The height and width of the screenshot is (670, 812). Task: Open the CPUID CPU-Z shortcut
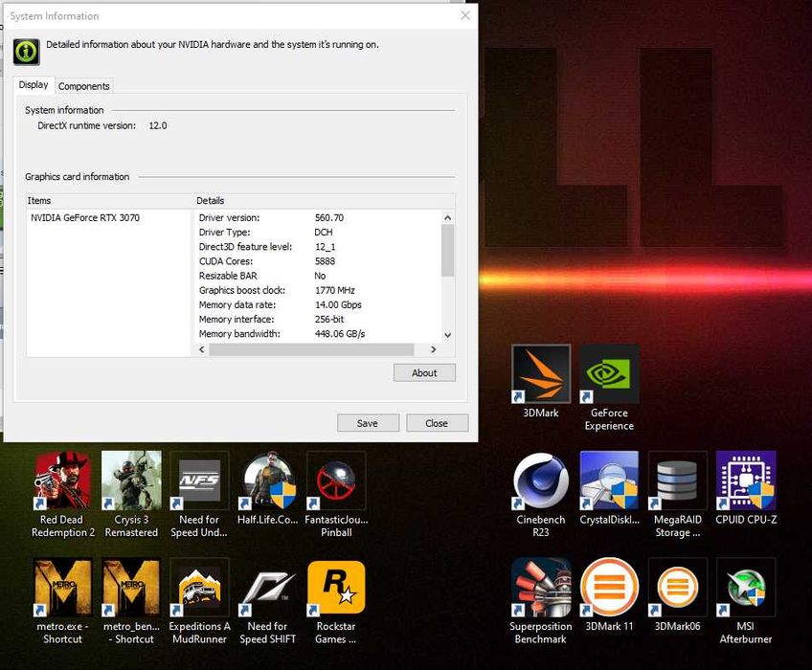coord(746,488)
